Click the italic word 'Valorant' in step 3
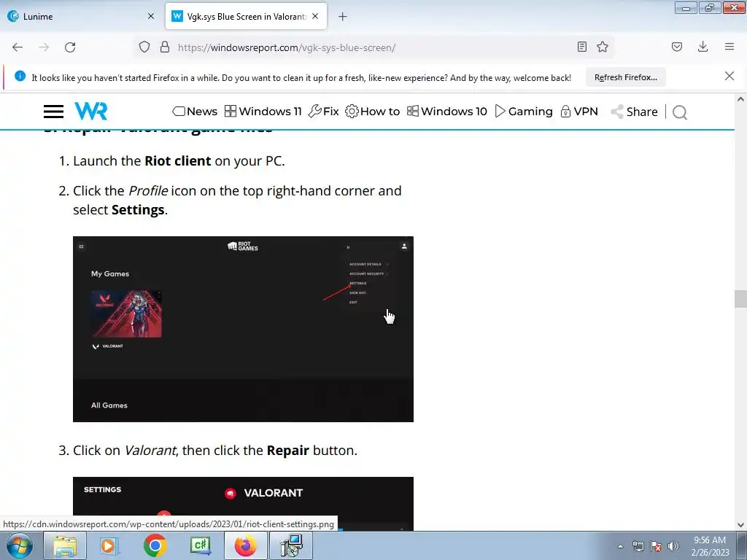 (150, 451)
